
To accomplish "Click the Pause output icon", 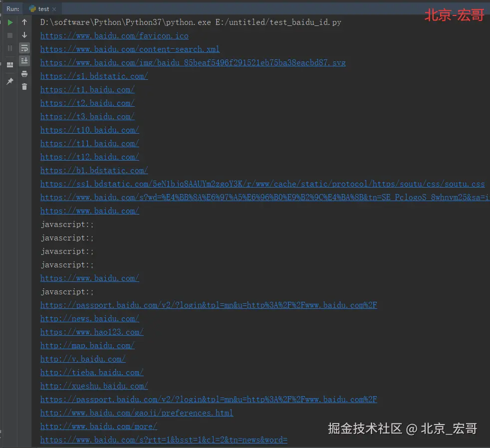I will click(10, 48).
